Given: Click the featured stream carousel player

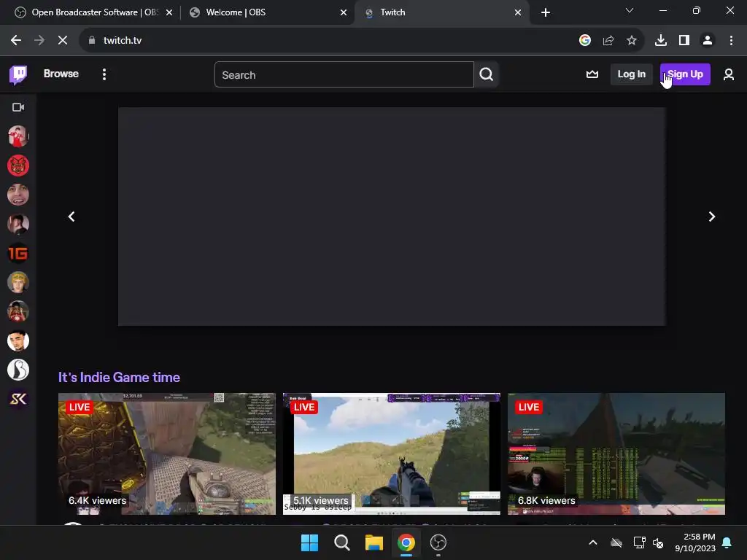Looking at the screenshot, I should click(x=392, y=217).
